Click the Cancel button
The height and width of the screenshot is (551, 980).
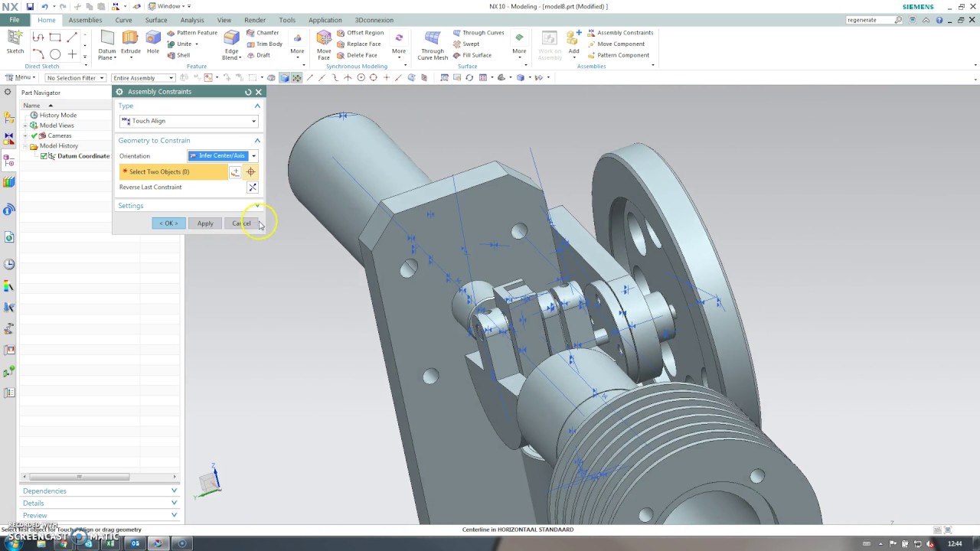tap(241, 223)
